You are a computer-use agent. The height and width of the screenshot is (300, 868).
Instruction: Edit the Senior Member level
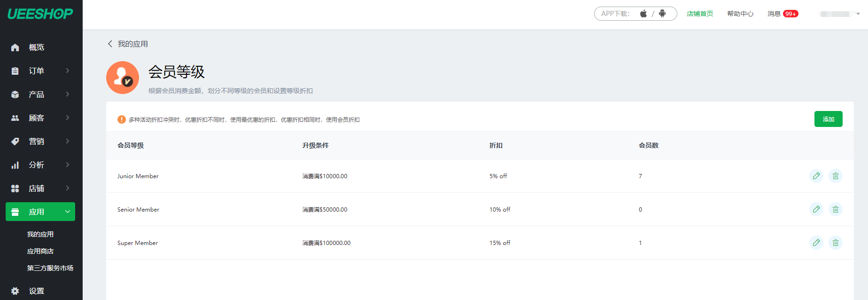[x=816, y=209]
